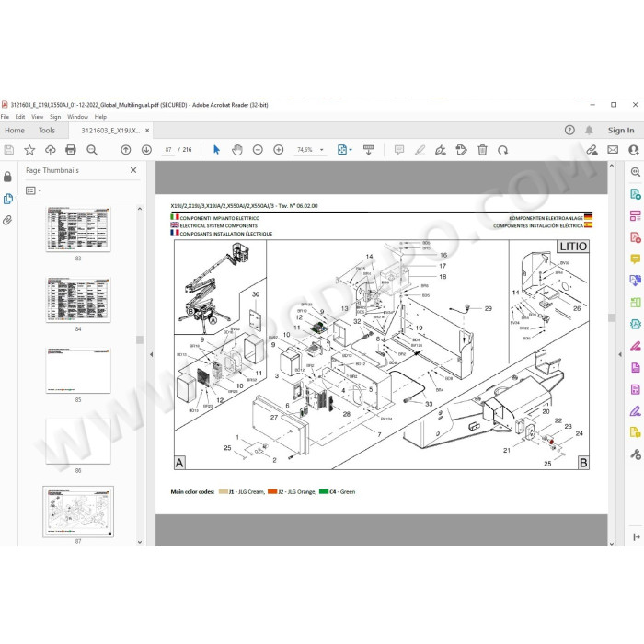Viewport: 644px width, 644px height.
Task: Select page 84 thumbnail
Action: (x=78, y=300)
